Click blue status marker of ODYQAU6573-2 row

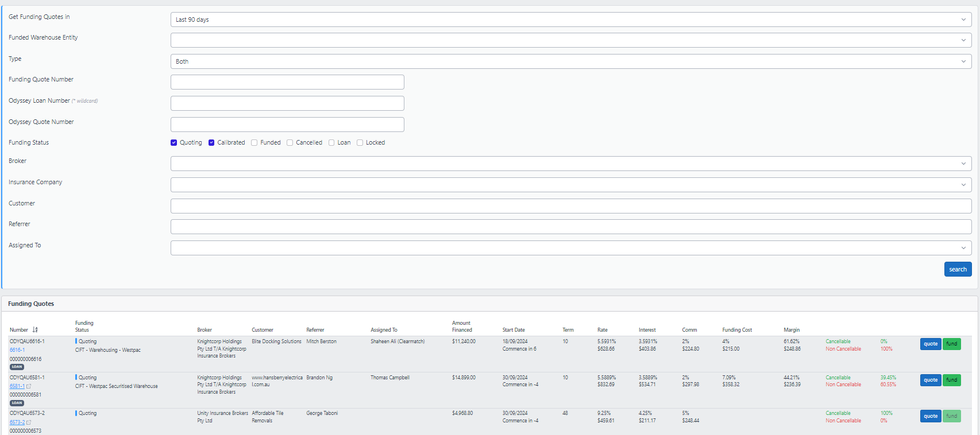coord(76,413)
